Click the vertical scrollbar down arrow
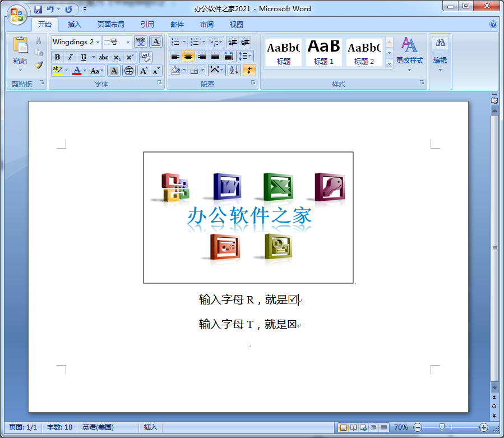504x438 pixels. point(494,388)
